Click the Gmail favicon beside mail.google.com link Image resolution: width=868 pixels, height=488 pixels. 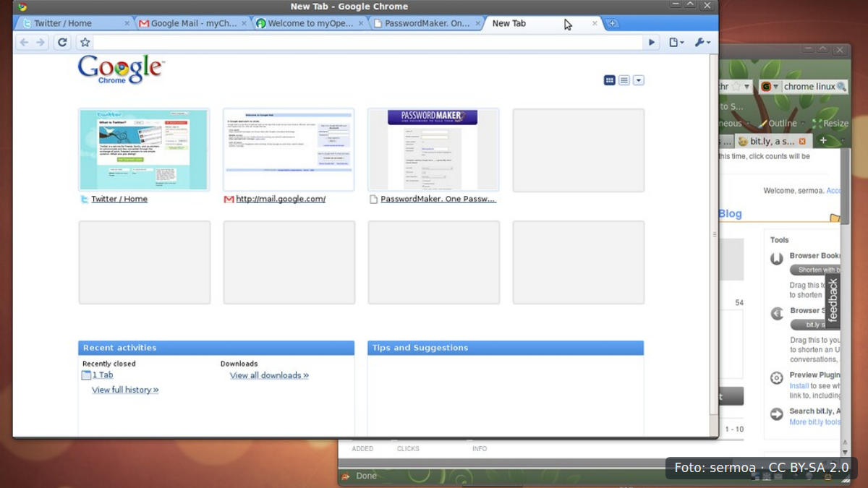click(x=229, y=200)
